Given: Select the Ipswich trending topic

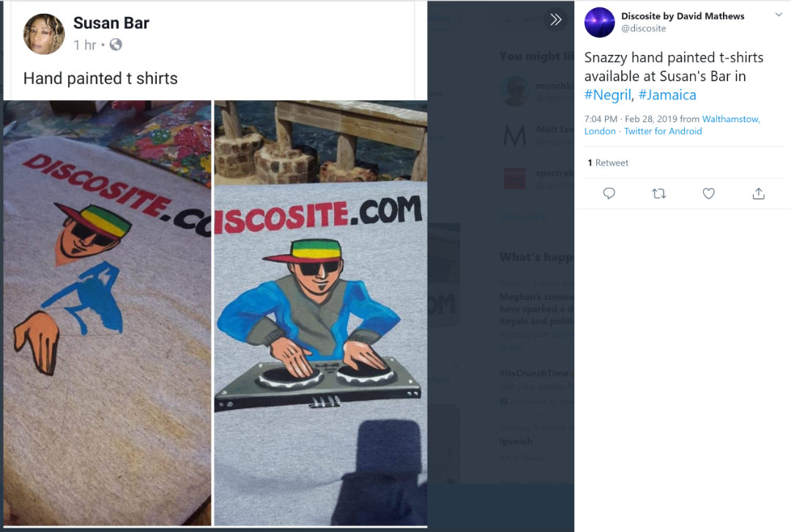Looking at the screenshot, I should pos(516,441).
